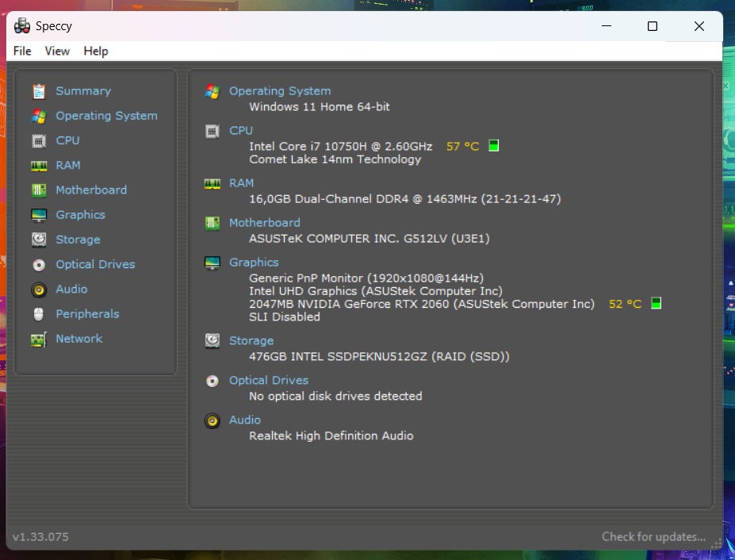Screen dimensions: 735x560
Task: Click Check for updates link
Action: pos(653,536)
